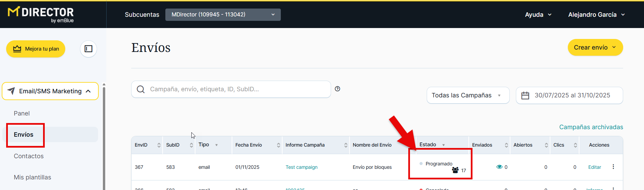Open three-dot actions menu for envío 367

tap(613, 167)
